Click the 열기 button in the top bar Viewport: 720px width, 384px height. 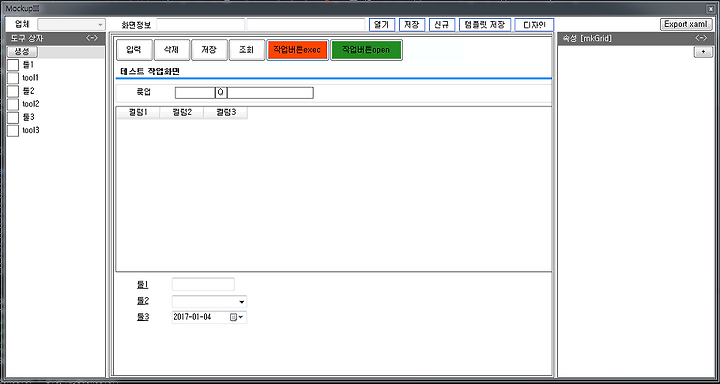coord(382,25)
